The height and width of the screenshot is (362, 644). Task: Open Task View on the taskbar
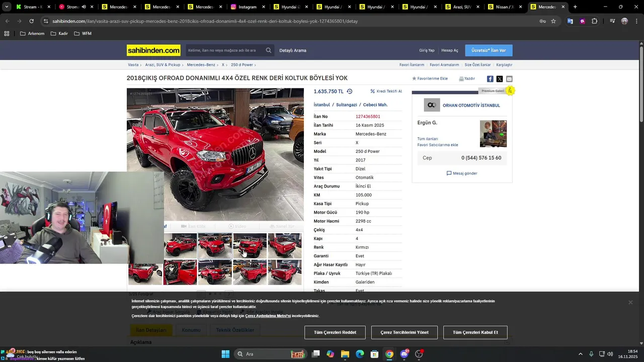coord(315,354)
